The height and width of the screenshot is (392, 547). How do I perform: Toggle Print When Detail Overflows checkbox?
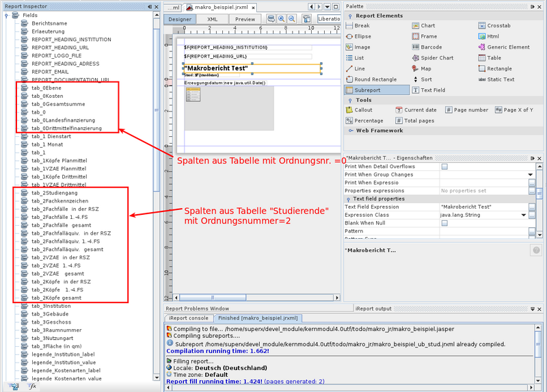(x=444, y=167)
